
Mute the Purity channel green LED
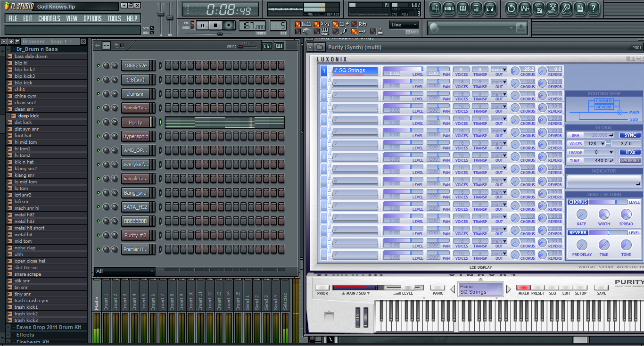[99, 122]
